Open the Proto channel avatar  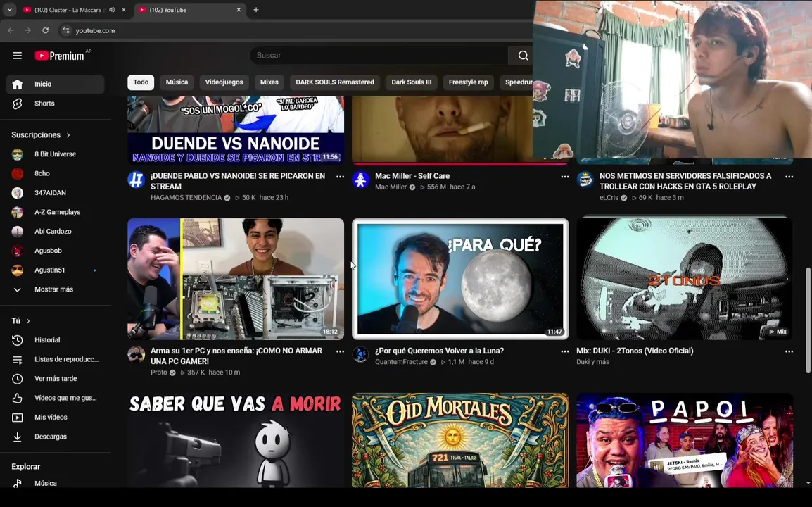(137, 354)
